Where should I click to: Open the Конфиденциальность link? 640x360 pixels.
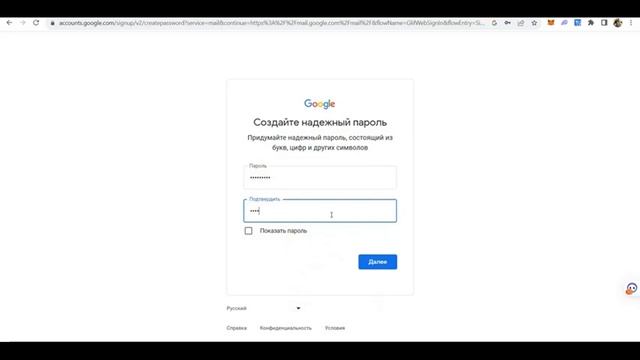click(x=286, y=328)
